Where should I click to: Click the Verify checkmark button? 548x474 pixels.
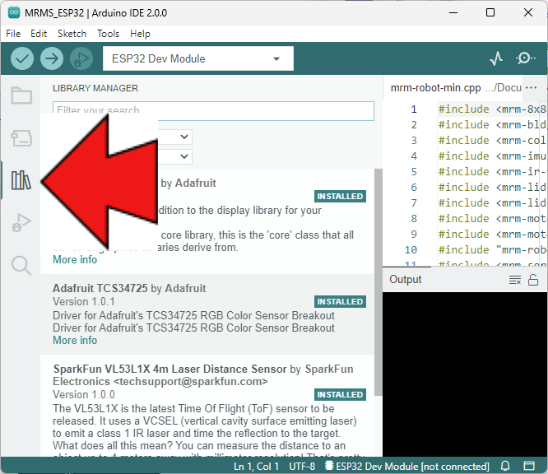point(22,58)
